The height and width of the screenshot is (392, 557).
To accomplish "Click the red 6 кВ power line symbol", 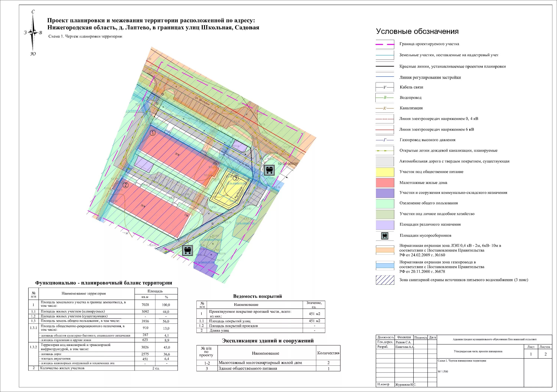I will [385, 130].
